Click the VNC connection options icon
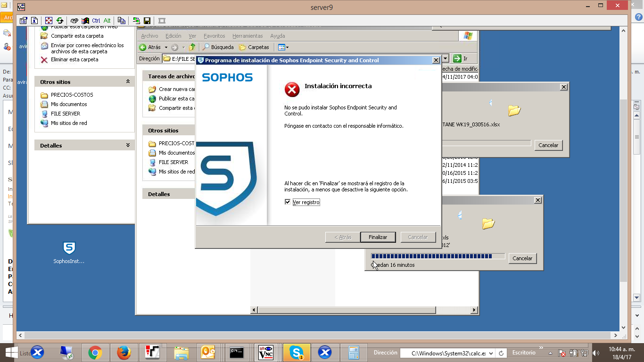 point(24,20)
